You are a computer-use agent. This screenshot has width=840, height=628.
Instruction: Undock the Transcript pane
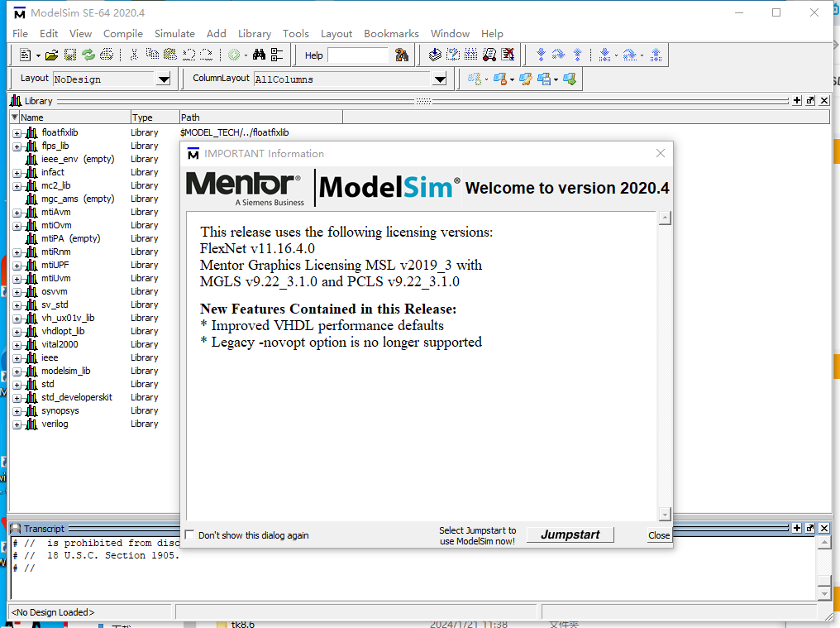coord(810,528)
